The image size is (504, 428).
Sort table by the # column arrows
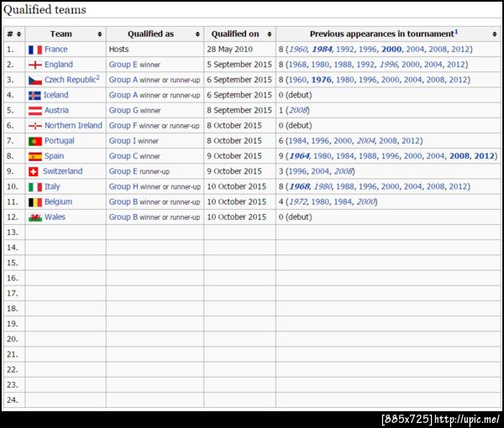click(19, 34)
